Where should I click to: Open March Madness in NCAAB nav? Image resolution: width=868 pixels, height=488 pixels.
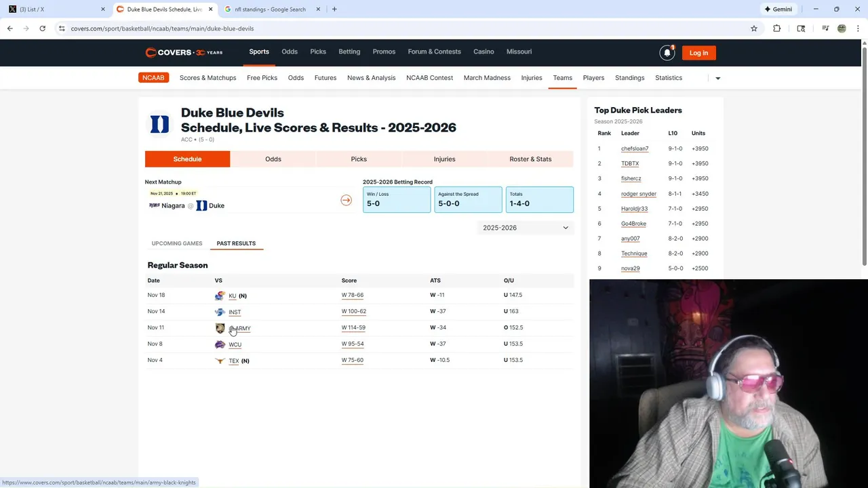pos(487,78)
